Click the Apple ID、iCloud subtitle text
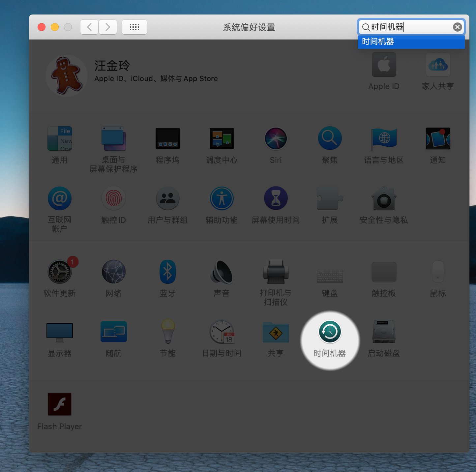 coord(156,79)
